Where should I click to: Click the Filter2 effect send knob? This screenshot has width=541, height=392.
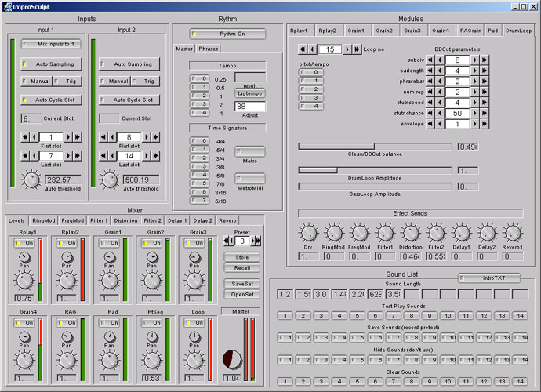[436, 233]
